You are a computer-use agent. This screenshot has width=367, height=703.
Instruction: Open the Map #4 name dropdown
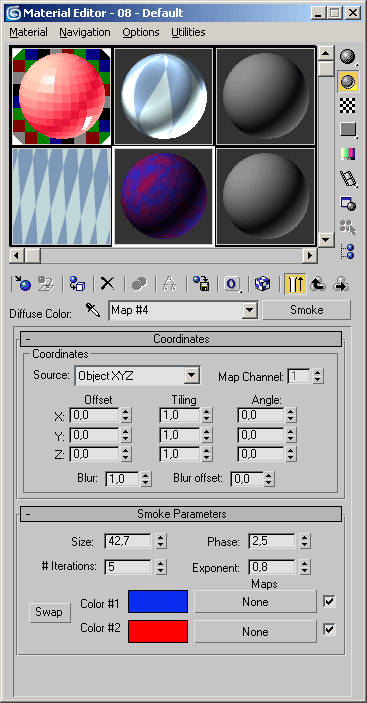(249, 310)
